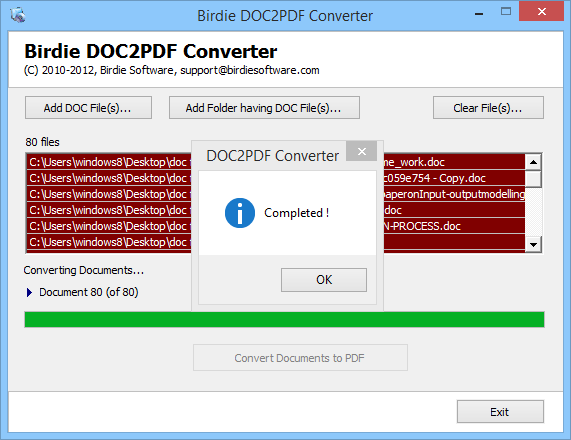The height and width of the screenshot is (440, 571).
Task: Close the main Birdie DOC2PDF Converter window
Action: [x=542, y=12]
